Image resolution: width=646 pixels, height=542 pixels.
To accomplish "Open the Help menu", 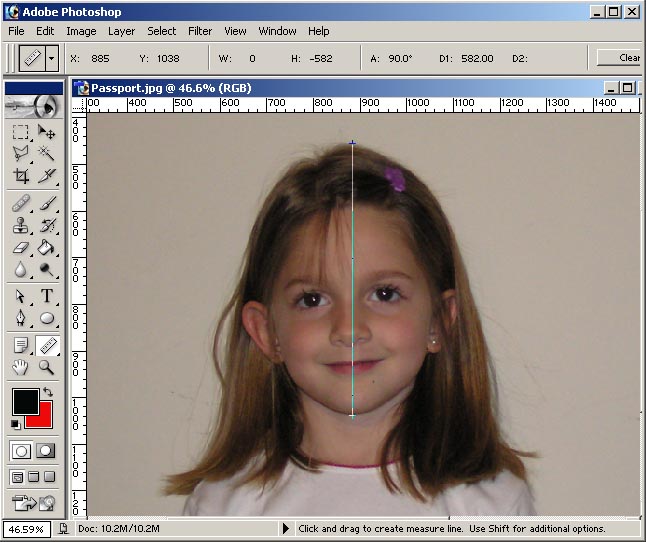I will point(318,31).
